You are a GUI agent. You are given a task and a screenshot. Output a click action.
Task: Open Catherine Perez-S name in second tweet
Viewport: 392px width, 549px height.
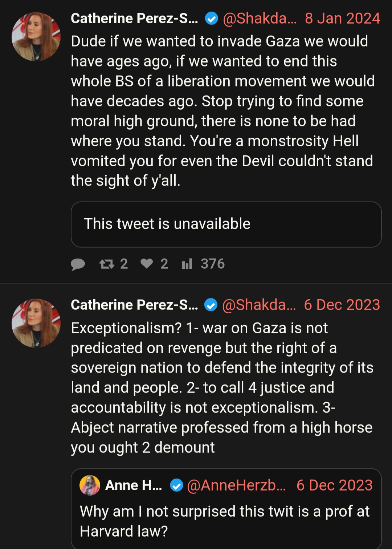[134, 305]
